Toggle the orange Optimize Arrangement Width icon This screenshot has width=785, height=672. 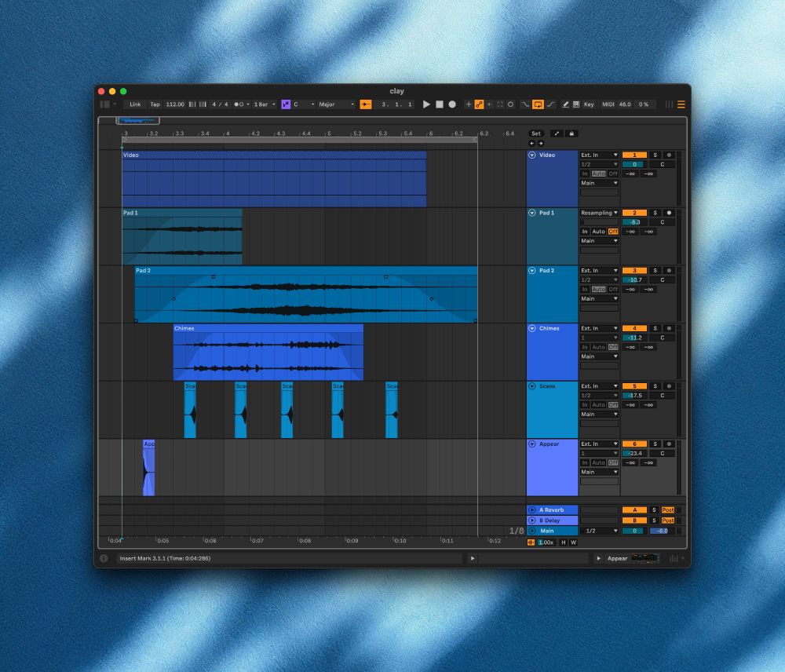click(531, 542)
